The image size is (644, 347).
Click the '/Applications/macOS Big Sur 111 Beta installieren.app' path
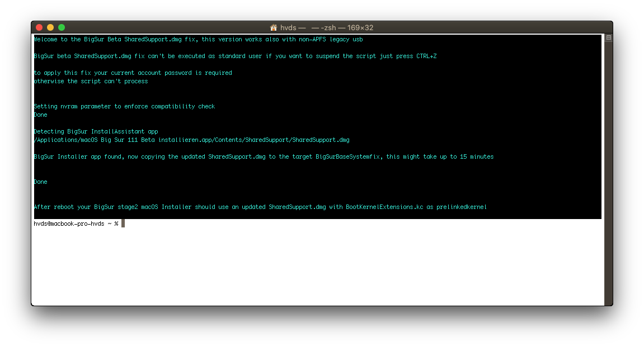[192, 140]
